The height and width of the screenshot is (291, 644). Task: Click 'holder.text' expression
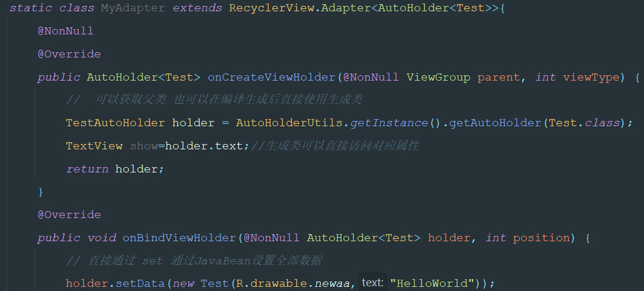(x=204, y=146)
